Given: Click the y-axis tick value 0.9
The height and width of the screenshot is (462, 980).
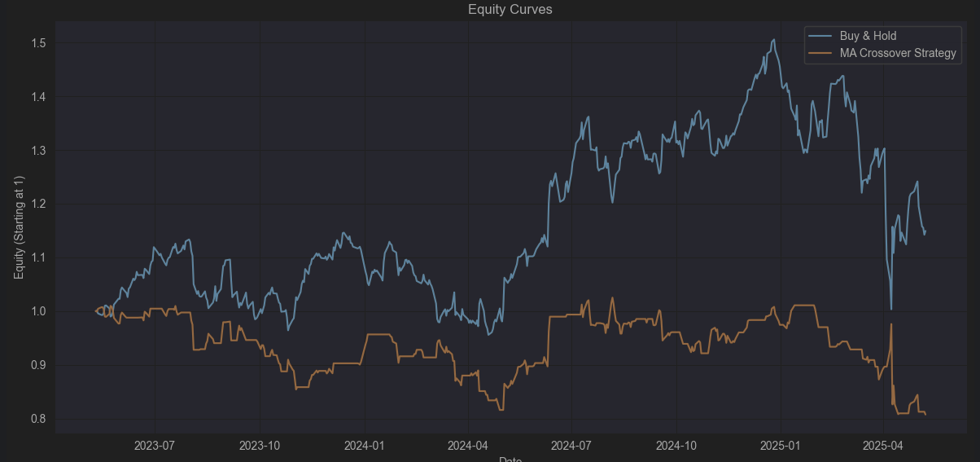Looking at the screenshot, I should coord(39,365).
